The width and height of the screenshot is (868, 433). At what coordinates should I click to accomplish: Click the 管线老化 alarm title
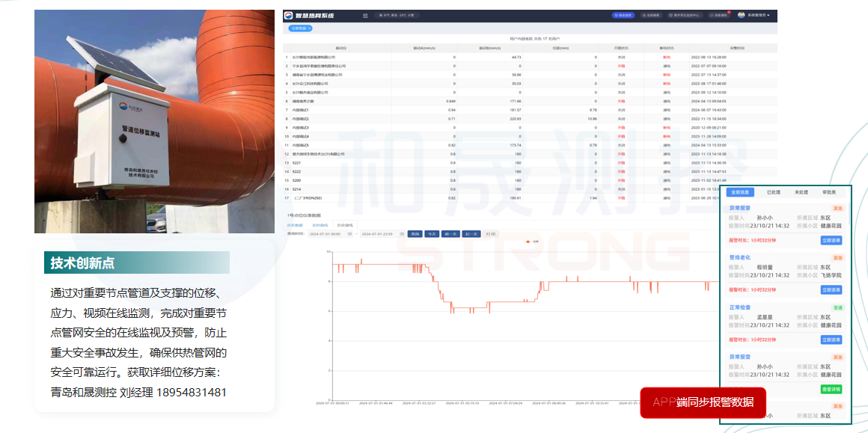click(x=739, y=258)
